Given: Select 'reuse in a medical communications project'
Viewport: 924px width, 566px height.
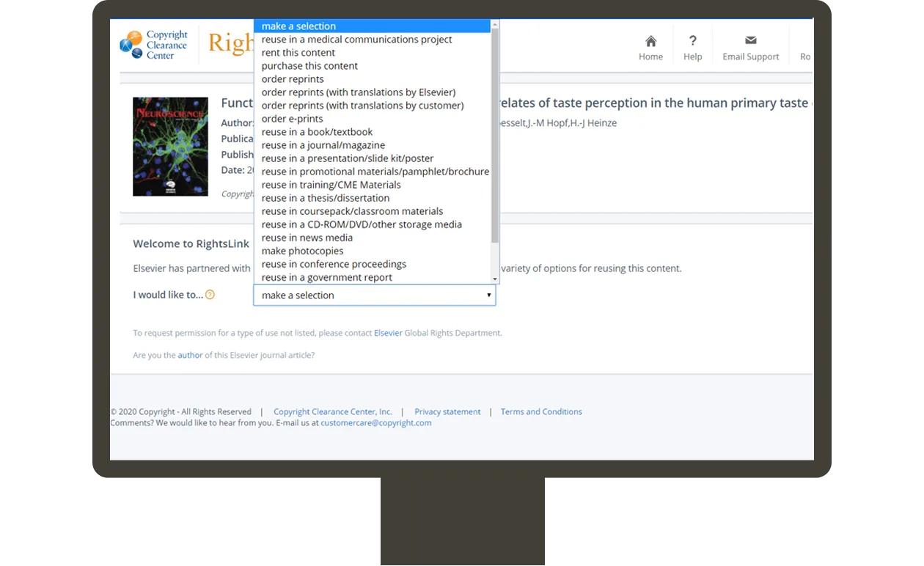Looking at the screenshot, I should (x=372, y=40).
